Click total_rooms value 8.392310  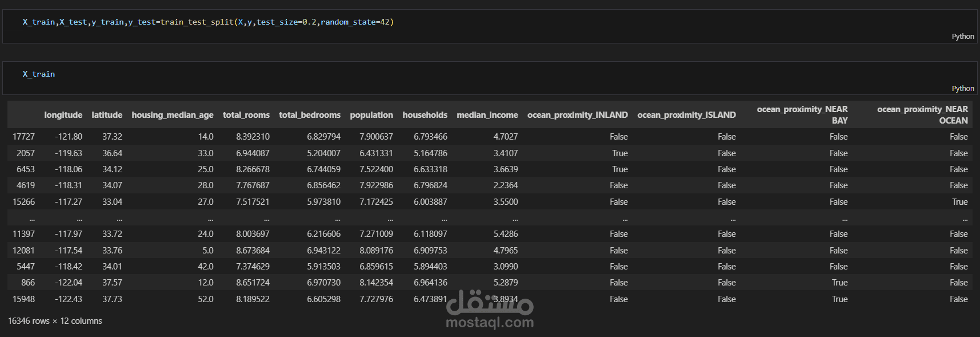253,137
